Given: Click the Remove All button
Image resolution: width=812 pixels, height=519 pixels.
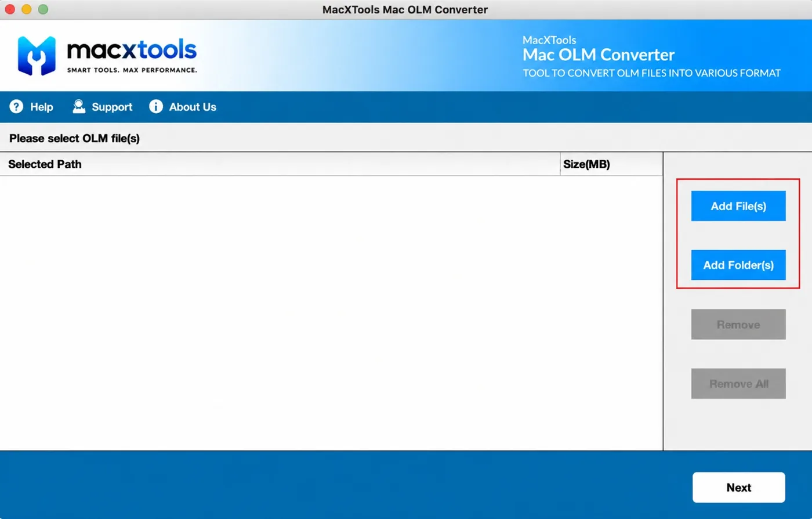Looking at the screenshot, I should (738, 384).
